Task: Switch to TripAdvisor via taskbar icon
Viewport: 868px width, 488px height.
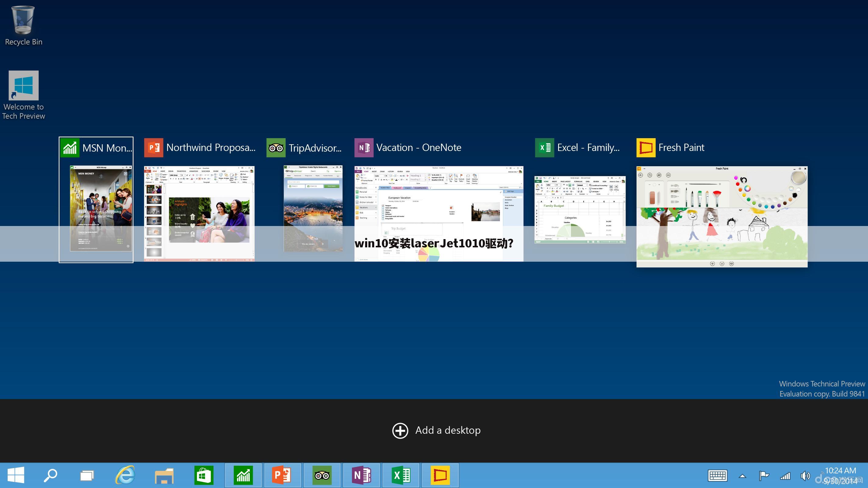Action: pos(322,475)
